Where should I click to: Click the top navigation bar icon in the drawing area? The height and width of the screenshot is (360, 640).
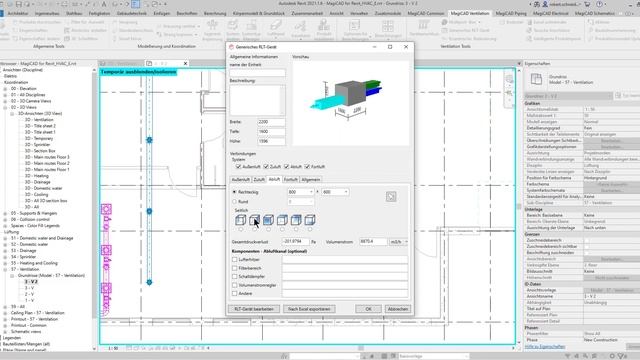click(x=509, y=80)
